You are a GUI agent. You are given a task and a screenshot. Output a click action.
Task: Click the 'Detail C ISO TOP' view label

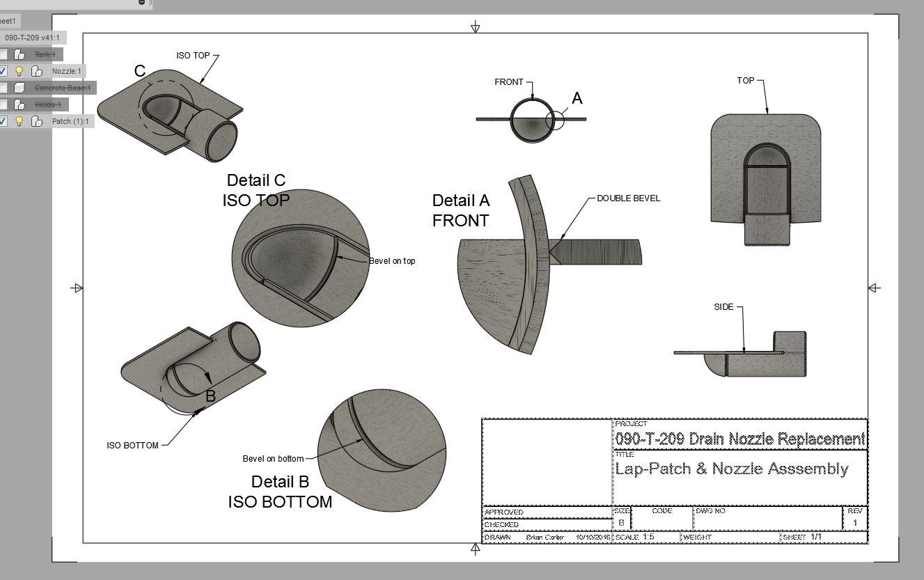point(256,190)
